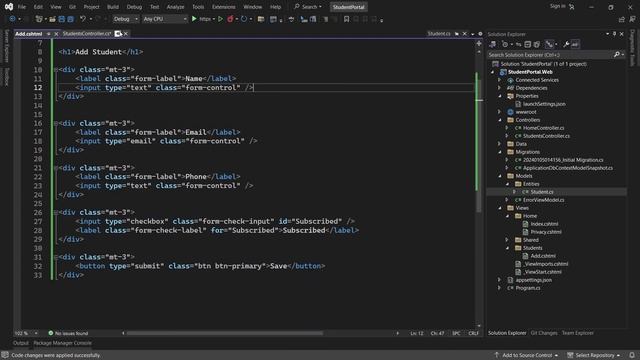Open the Output tab at bottom
Viewport: 640px width, 360px height.
[x=21, y=343]
